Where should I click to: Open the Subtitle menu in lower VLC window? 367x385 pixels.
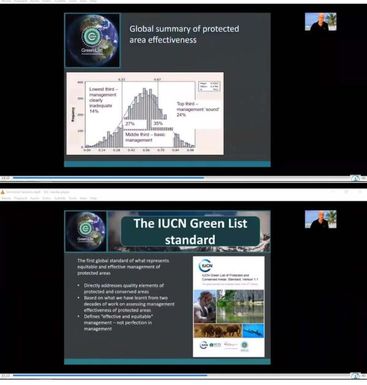60,198
